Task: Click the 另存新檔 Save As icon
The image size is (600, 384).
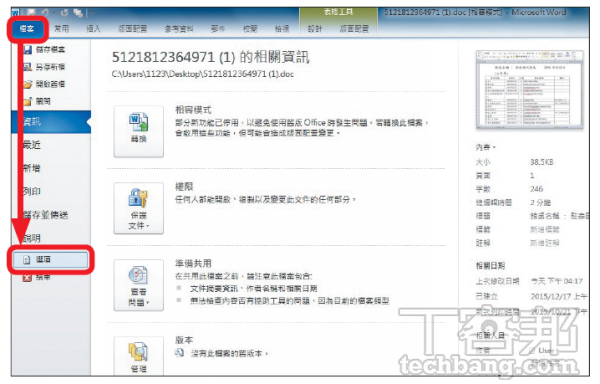Action: [x=28, y=67]
